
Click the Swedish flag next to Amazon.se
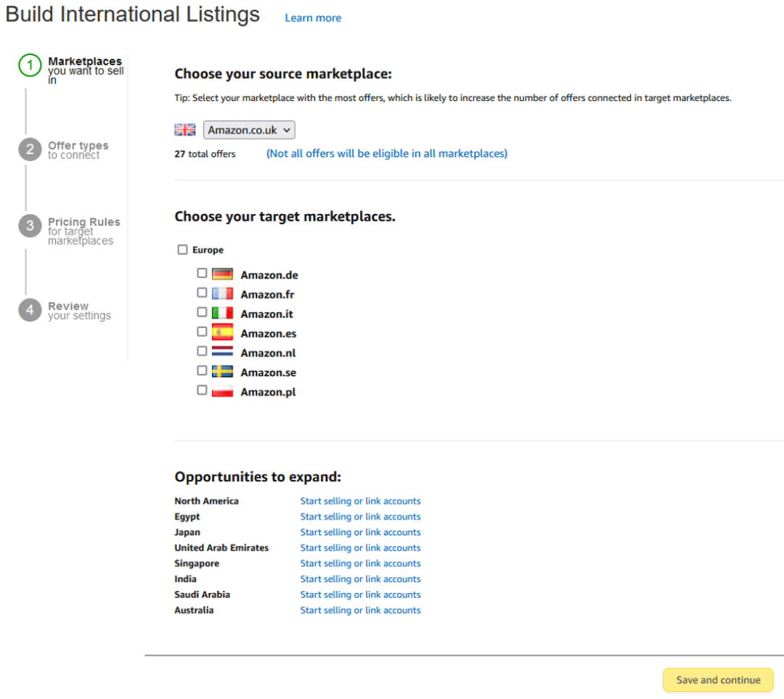(222, 372)
